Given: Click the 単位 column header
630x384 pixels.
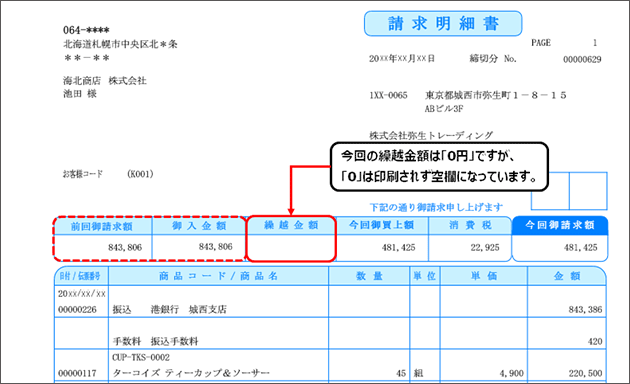Looking at the screenshot, I should [x=425, y=276].
